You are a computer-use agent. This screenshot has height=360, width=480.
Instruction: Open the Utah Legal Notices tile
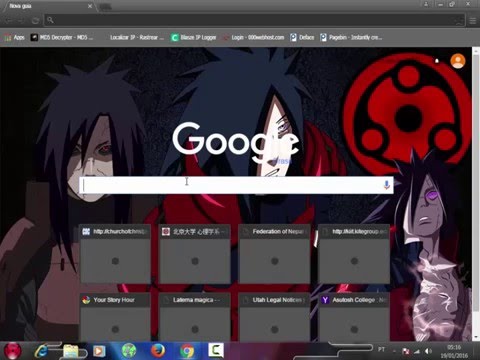[275, 317]
